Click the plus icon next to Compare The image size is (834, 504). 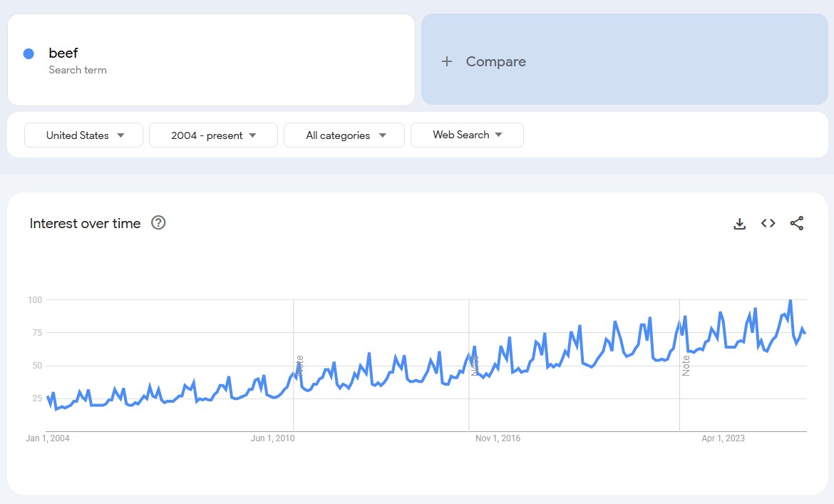pos(447,61)
